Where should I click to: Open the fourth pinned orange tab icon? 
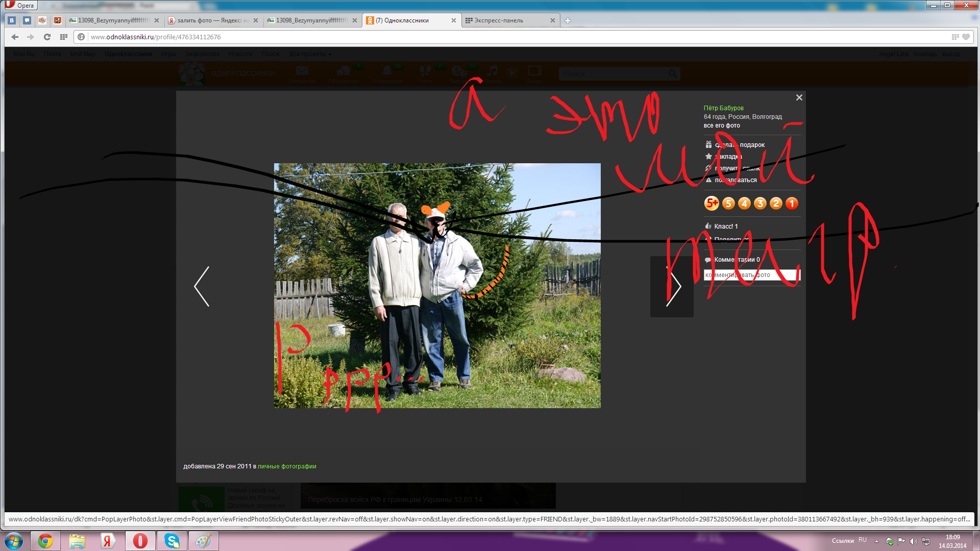click(58, 20)
